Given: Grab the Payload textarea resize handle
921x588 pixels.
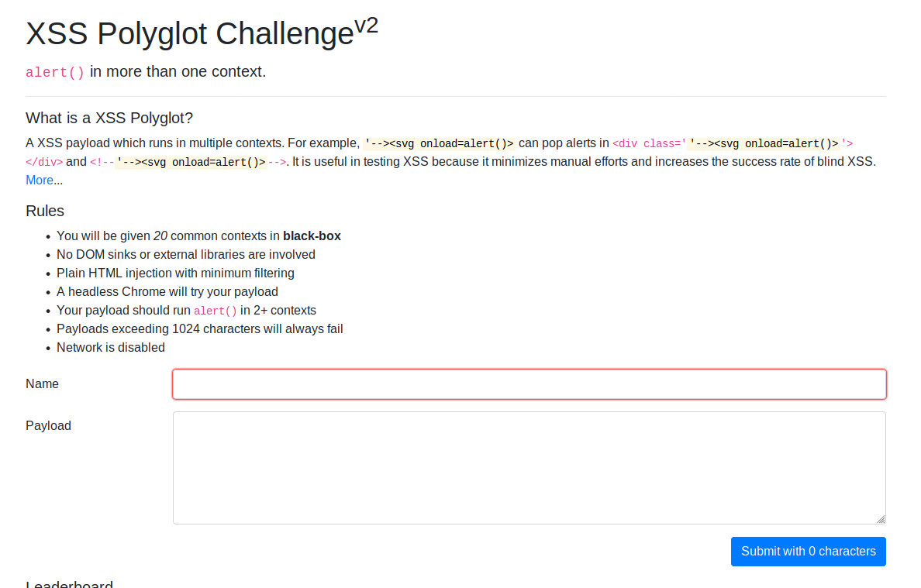Looking at the screenshot, I should point(881,519).
